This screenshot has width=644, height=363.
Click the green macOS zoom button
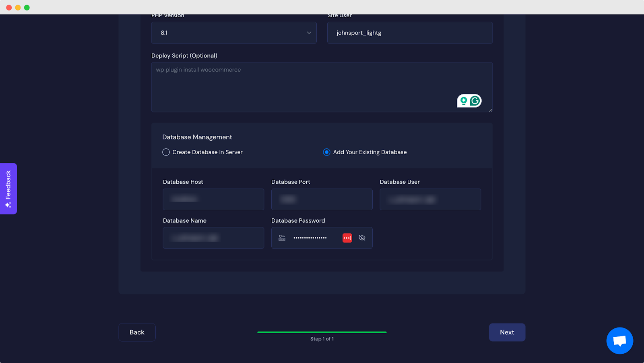27,7
